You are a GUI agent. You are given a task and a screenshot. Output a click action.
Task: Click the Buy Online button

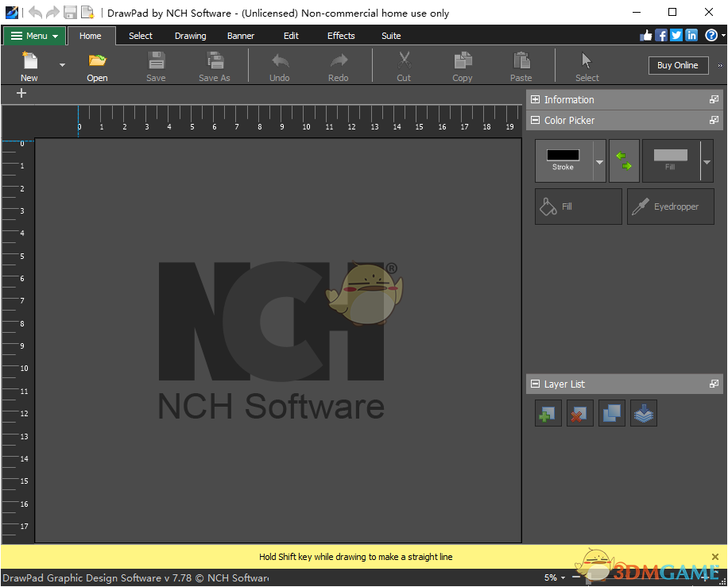coord(678,65)
